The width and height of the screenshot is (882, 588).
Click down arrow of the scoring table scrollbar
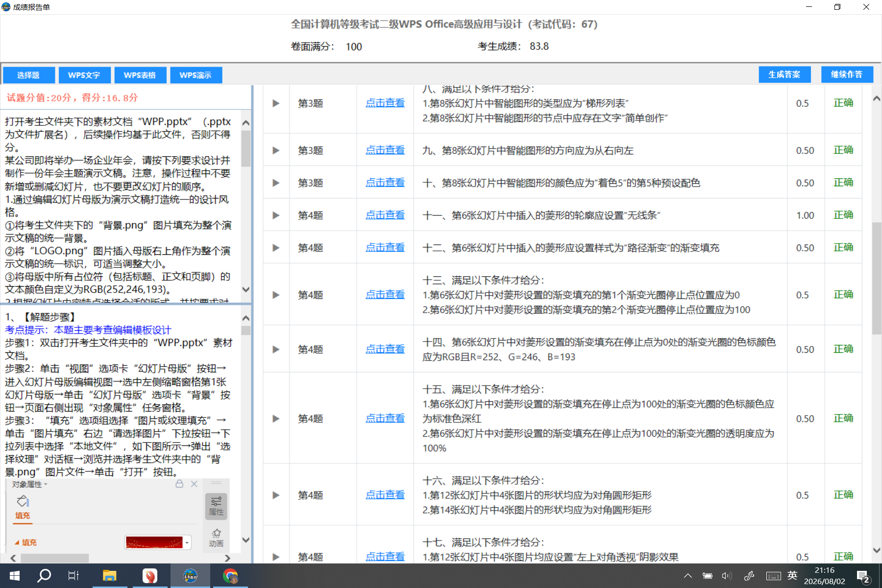point(877,550)
